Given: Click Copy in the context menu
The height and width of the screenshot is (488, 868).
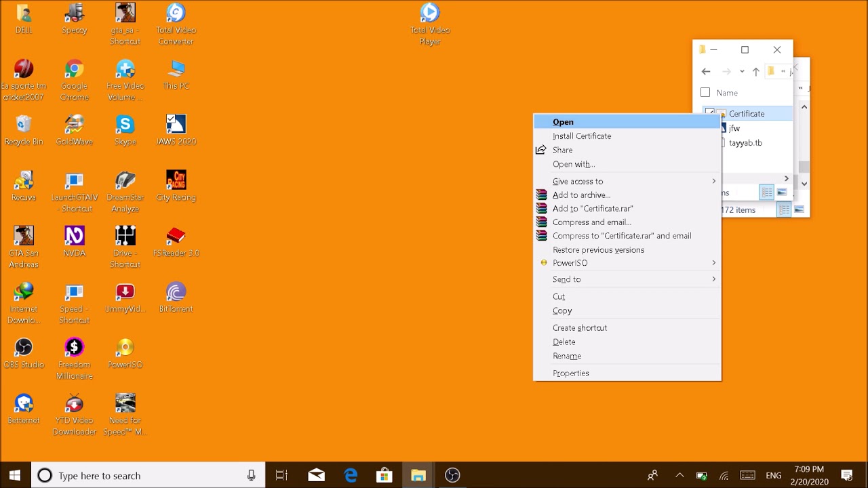Looking at the screenshot, I should (627, 311).
